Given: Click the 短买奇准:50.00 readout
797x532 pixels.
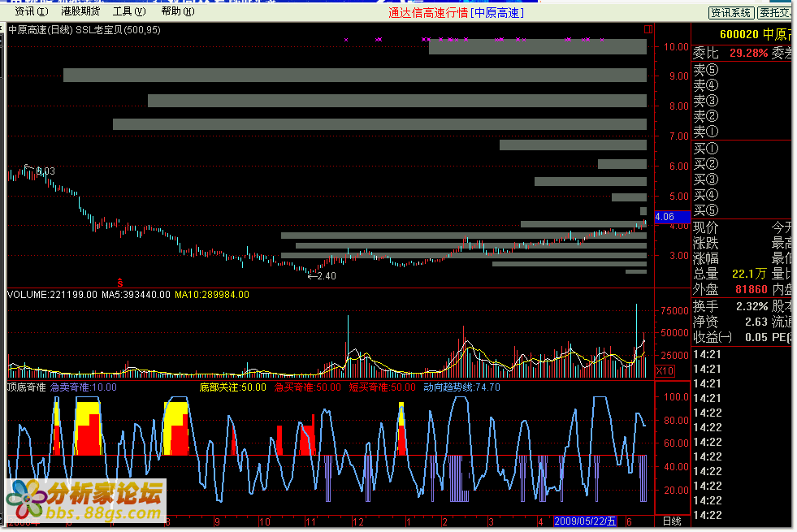Looking at the screenshot, I should click(x=382, y=387).
